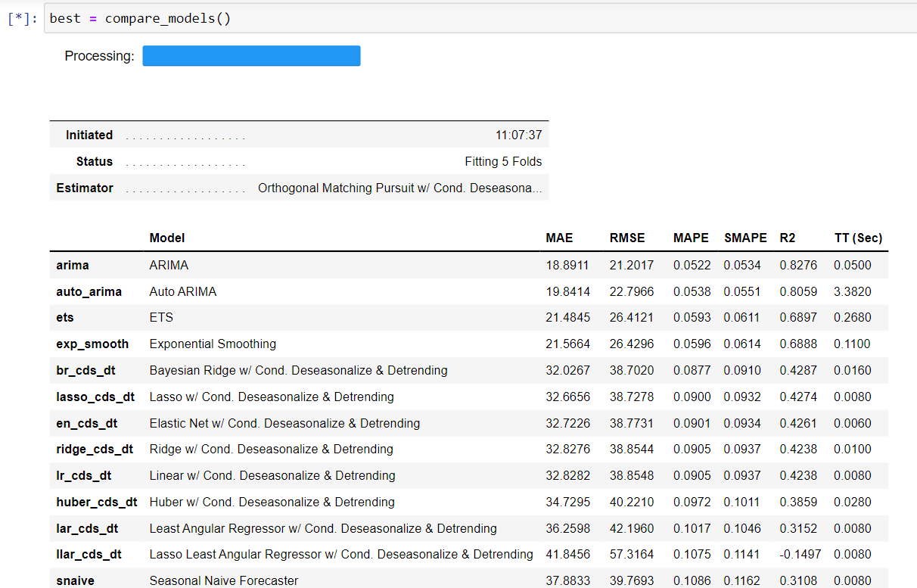Image resolution: width=917 pixels, height=588 pixels.
Task: Click the Orthogonal Matching Pursuit estimator text
Action: coord(401,188)
